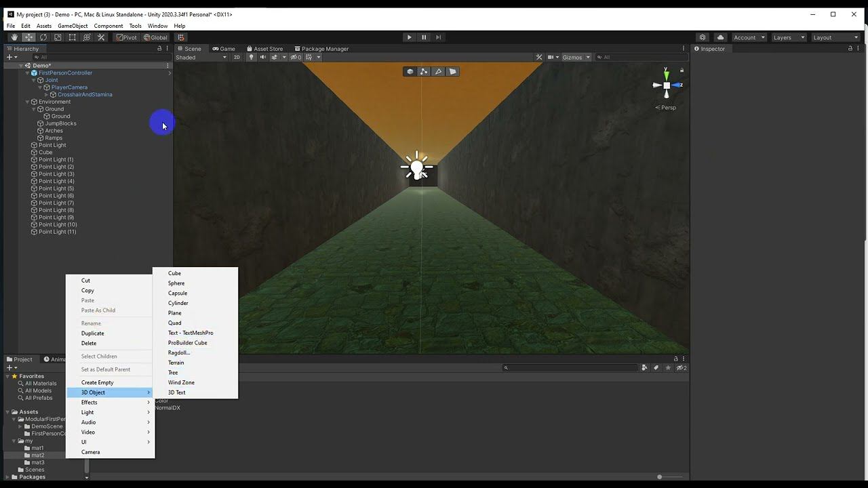Toggle scene effects visibility
This screenshot has width=868, height=488.
[x=275, y=57]
